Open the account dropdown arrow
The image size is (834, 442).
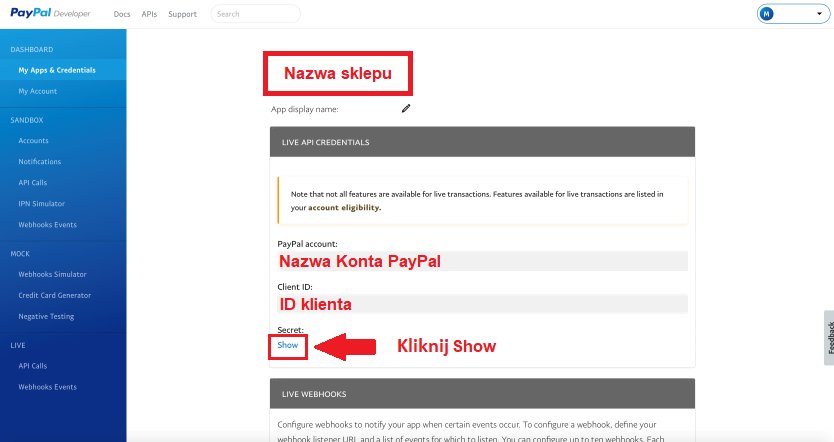point(819,14)
